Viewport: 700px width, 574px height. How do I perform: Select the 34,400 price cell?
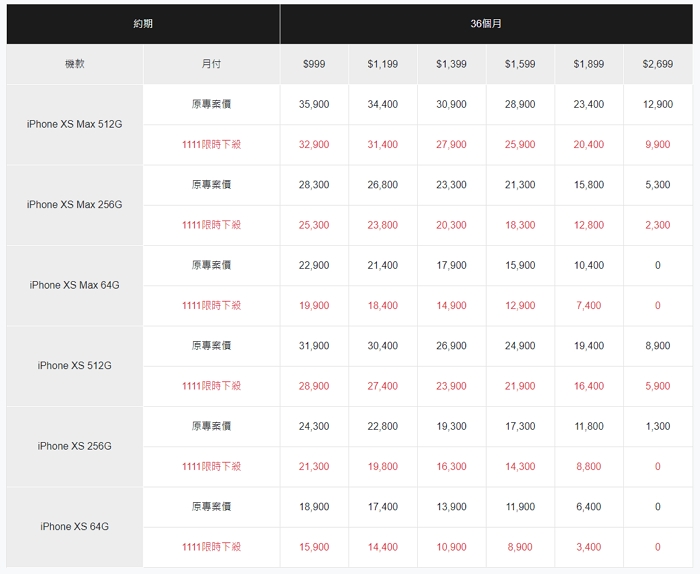pos(383,104)
